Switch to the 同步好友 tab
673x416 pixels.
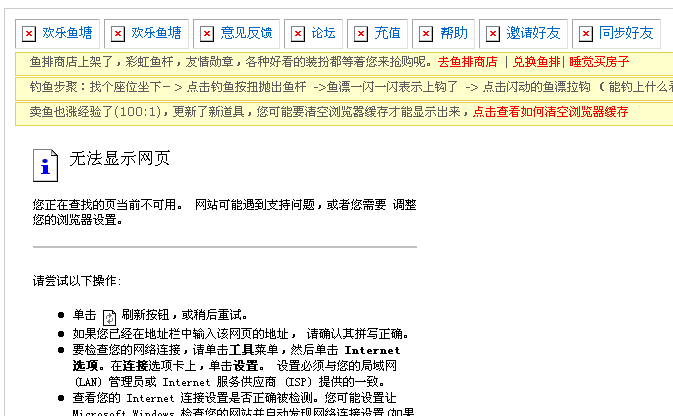pyautogui.click(x=626, y=33)
